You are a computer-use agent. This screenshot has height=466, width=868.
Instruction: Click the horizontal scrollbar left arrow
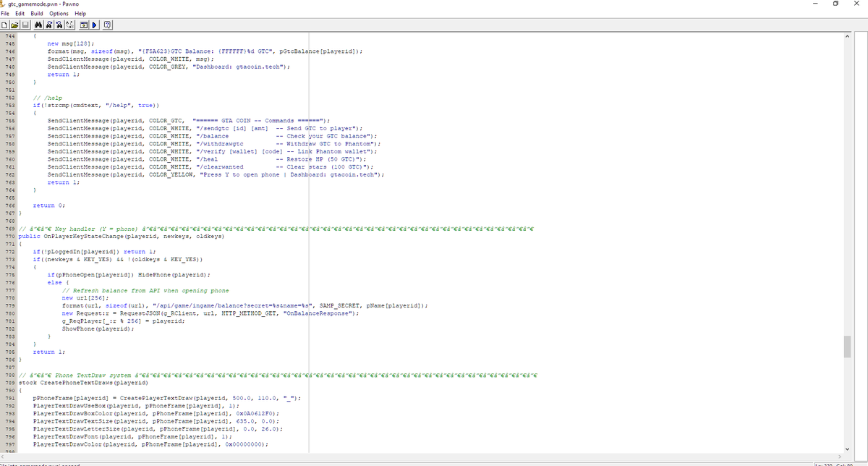coord(4,457)
